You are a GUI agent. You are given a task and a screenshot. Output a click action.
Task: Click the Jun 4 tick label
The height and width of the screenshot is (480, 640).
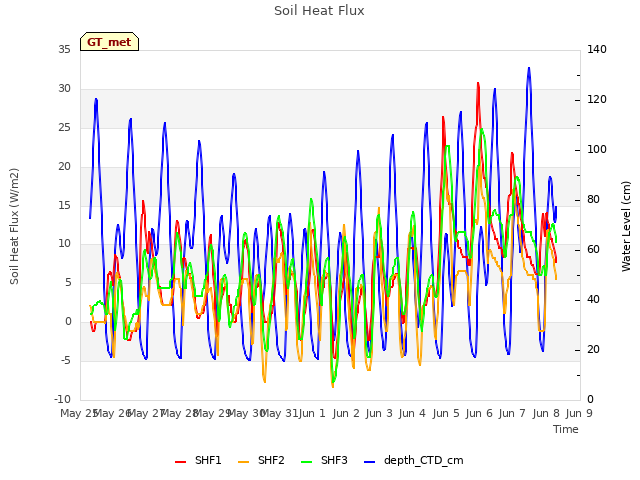412,413
